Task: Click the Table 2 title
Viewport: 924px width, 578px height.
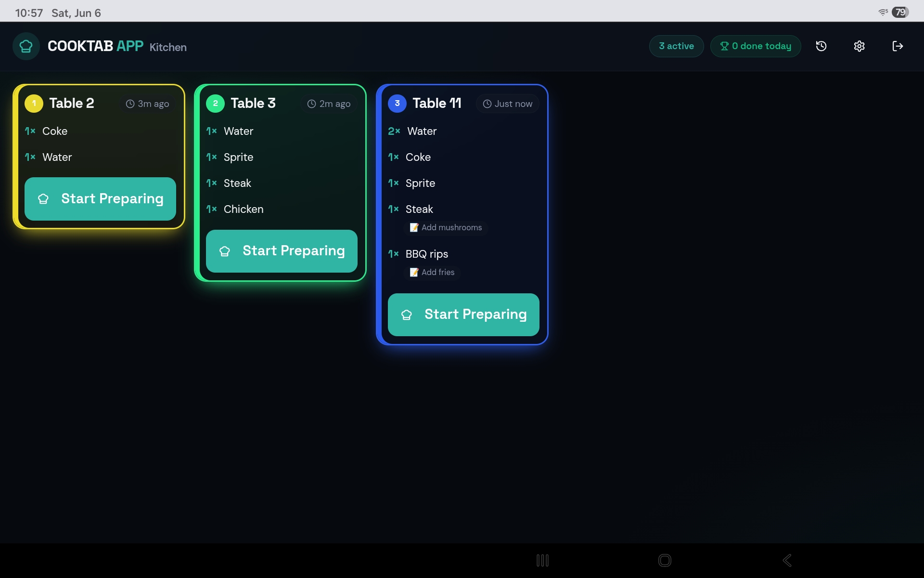Action: [72, 103]
